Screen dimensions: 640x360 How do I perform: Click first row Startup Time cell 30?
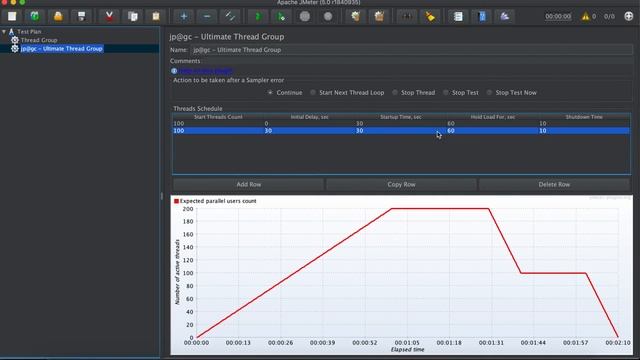pos(401,123)
